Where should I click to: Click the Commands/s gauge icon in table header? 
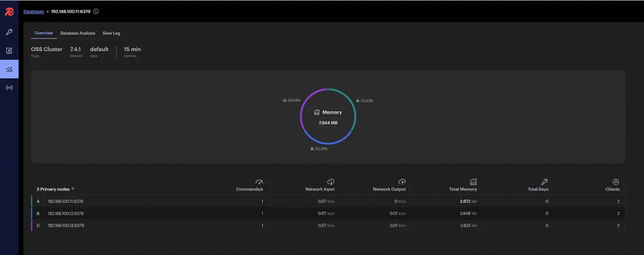(x=259, y=182)
